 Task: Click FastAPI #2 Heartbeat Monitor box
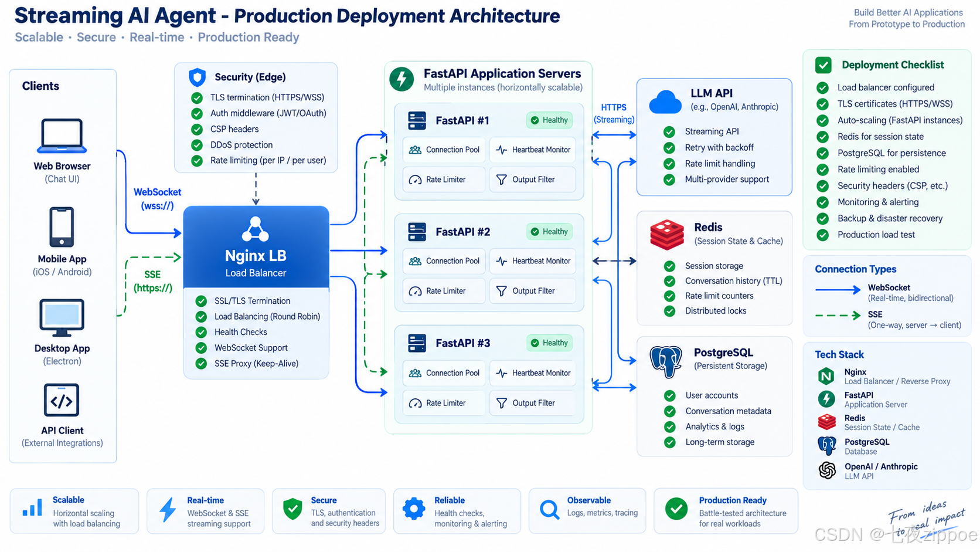533,261
